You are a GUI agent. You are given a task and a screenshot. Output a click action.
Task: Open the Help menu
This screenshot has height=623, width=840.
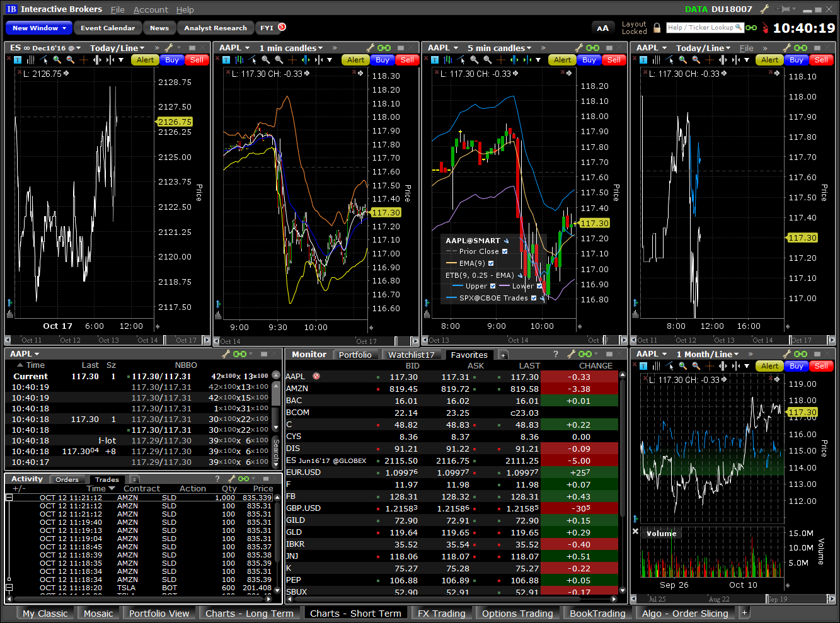point(185,9)
